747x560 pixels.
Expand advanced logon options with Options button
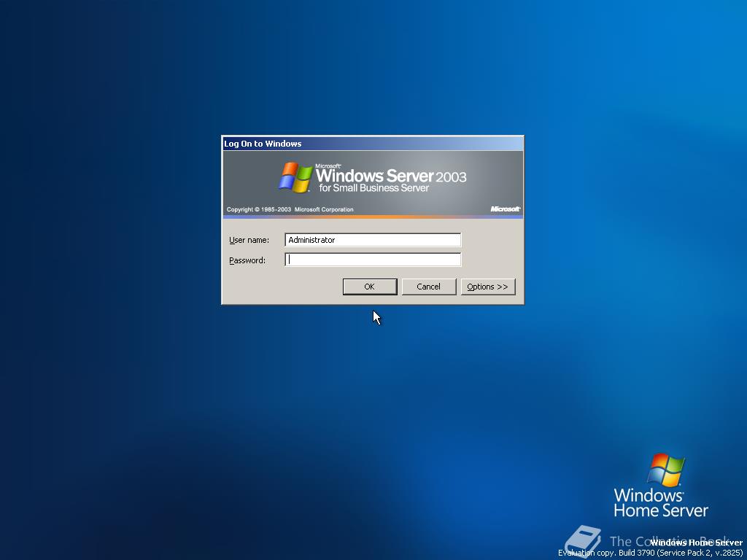click(x=487, y=287)
